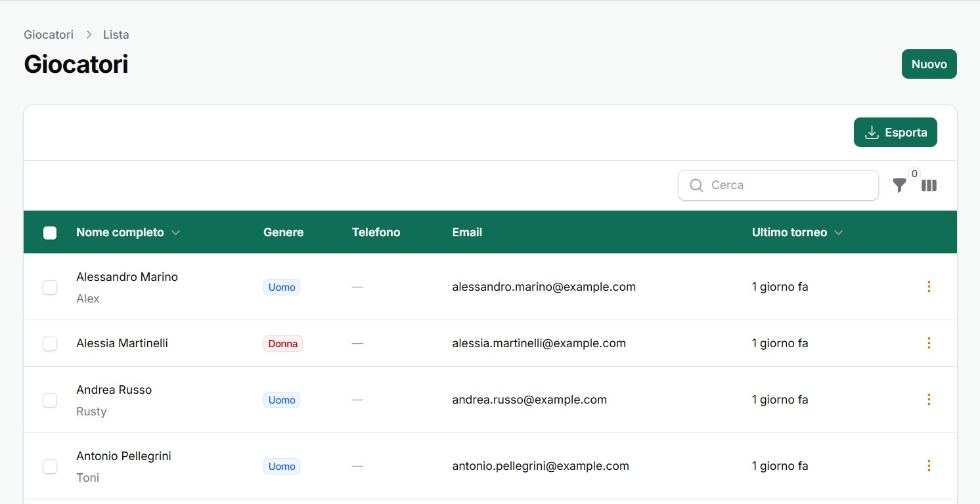Click the nickname Toni
This screenshot has width=980, height=504.
88,478
